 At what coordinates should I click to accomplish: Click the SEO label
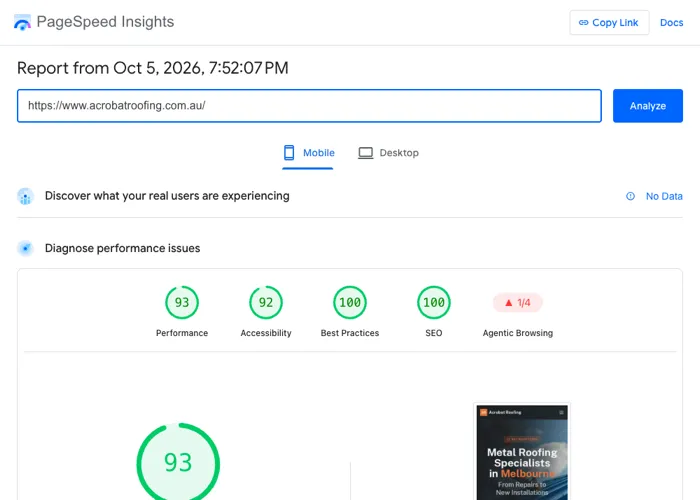point(433,333)
